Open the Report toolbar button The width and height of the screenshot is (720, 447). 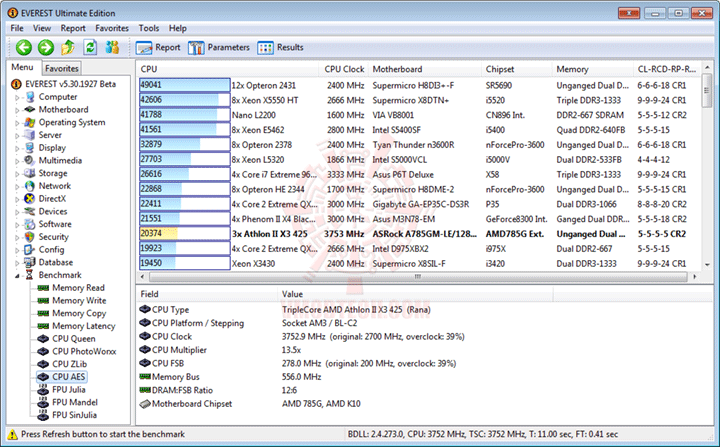tap(158, 47)
